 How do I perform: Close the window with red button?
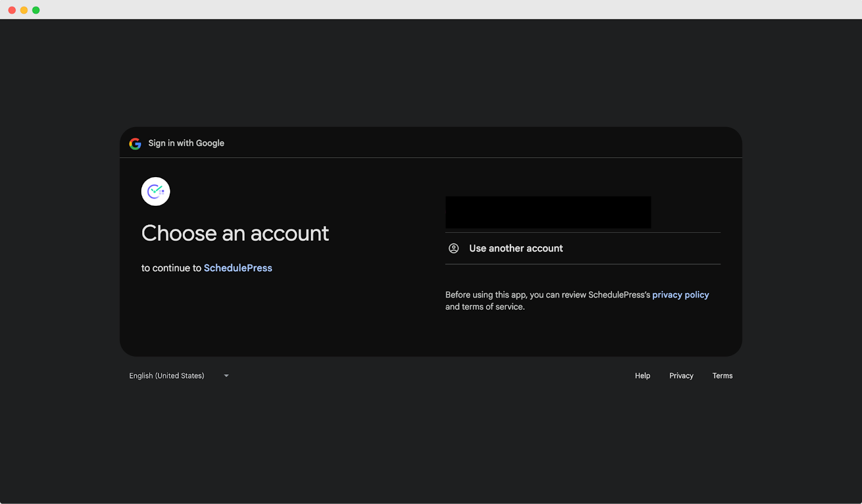(12, 10)
